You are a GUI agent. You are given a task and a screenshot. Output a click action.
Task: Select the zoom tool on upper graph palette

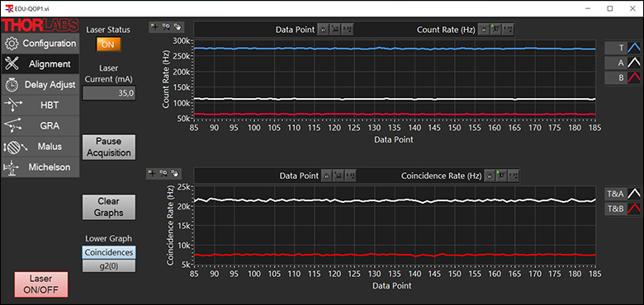tap(166, 27)
